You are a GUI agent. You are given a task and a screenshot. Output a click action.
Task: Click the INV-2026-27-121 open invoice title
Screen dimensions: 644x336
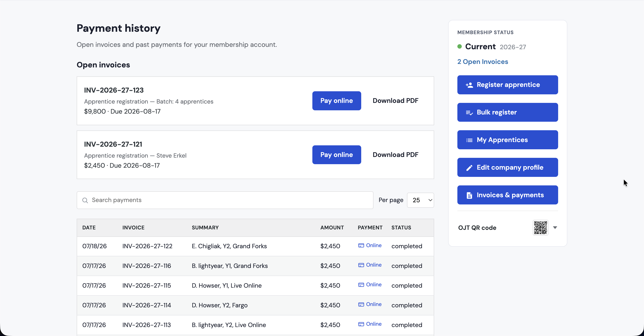tap(113, 144)
